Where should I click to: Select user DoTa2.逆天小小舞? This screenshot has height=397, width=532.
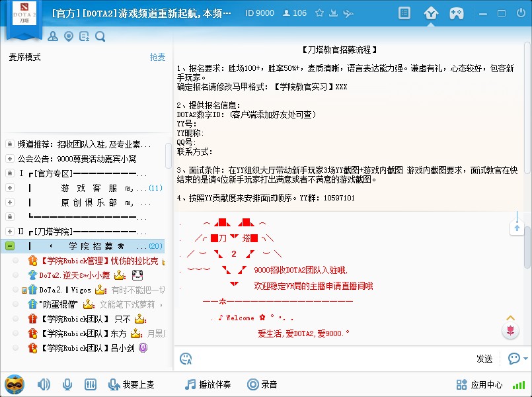coord(83,275)
